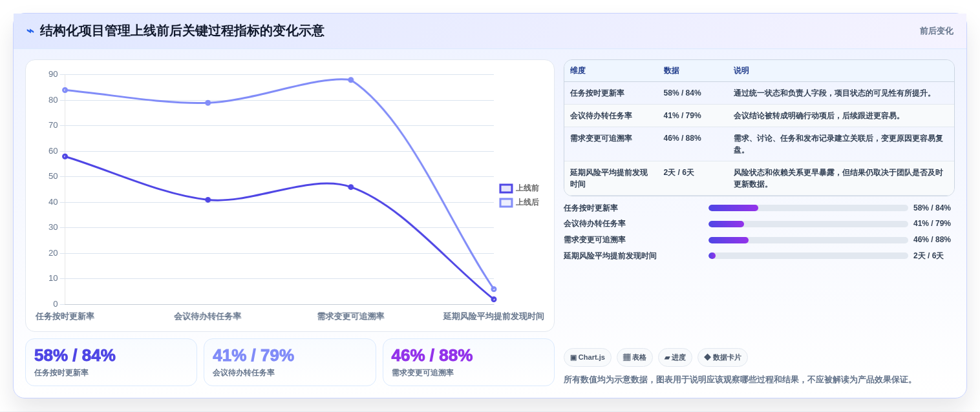The height and width of the screenshot is (412, 980).
Task: Click the 上线后 point at 任务按时更新率
Action: [x=65, y=90]
